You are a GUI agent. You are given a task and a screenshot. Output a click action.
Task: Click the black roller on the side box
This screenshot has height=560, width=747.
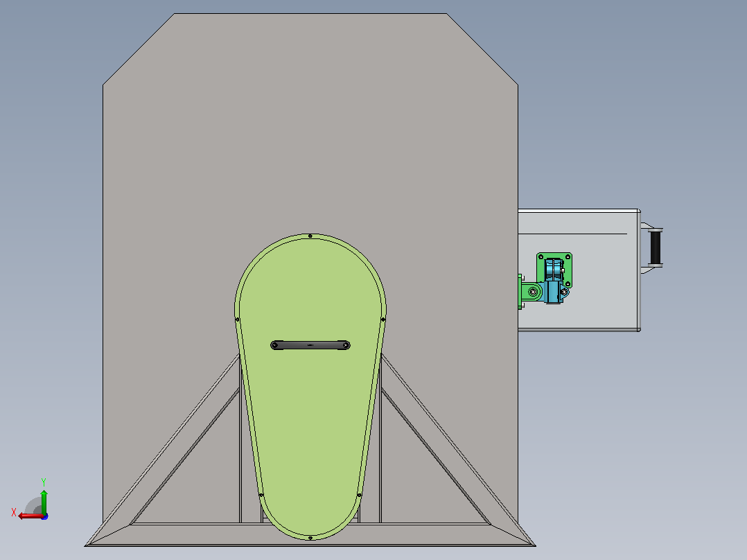pos(656,247)
